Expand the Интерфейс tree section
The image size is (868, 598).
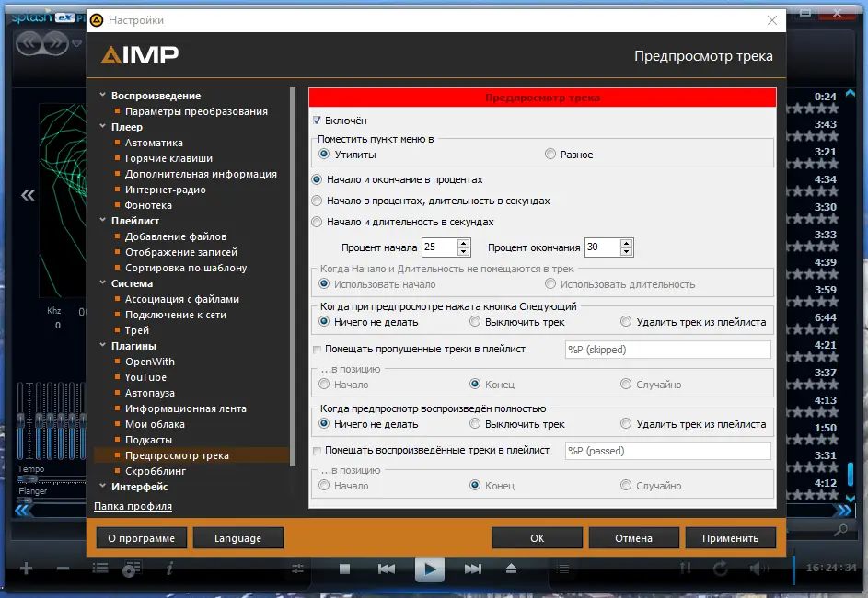(x=103, y=487)
